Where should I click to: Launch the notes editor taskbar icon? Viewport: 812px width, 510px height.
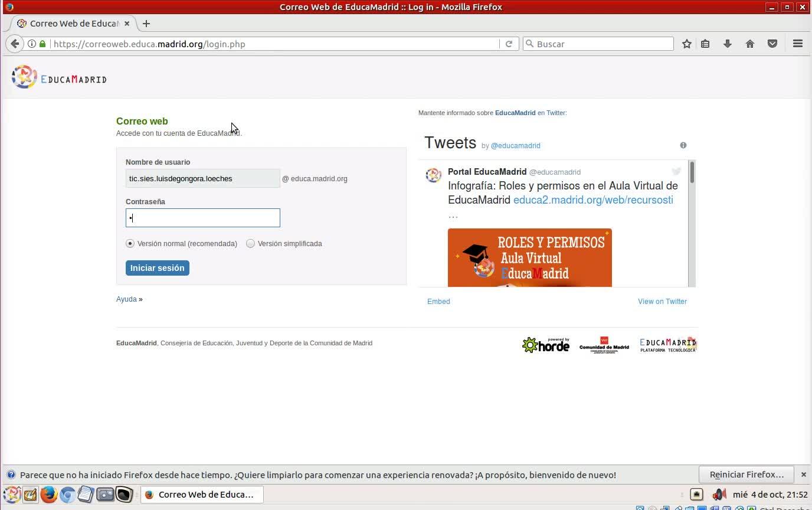click(x=31, y=494)
